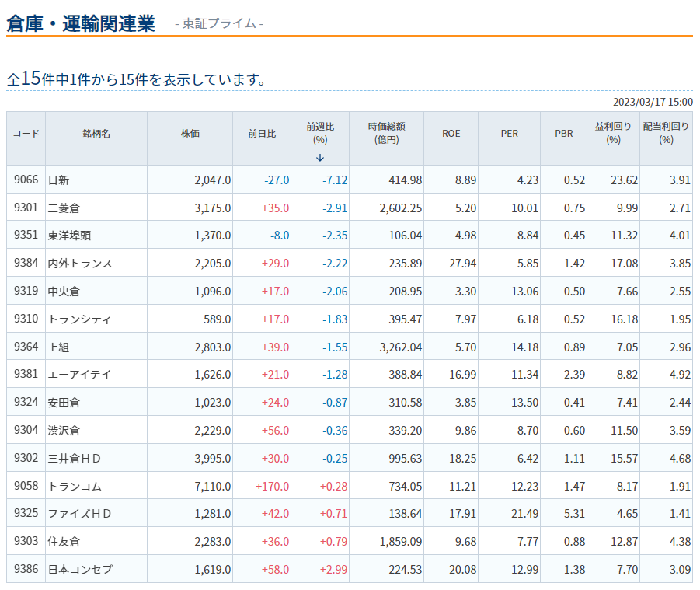700x590 pixels.
Task: Click PBR value 5.31
Action: tap(575, 514)
